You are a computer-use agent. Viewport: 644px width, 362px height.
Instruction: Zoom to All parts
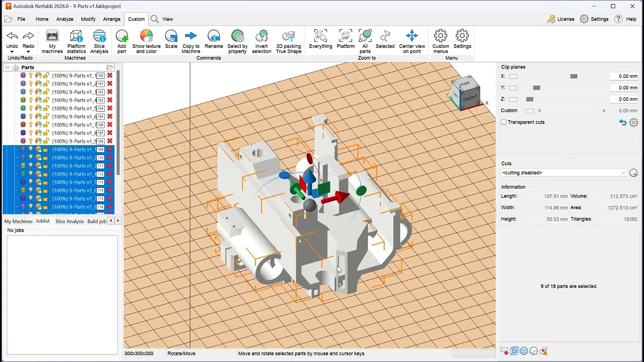(x=365, y=41)
